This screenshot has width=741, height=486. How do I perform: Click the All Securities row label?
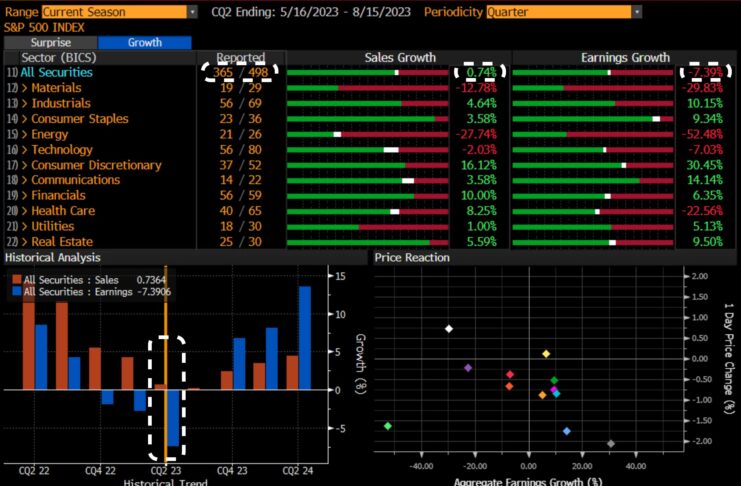point(56,73)
